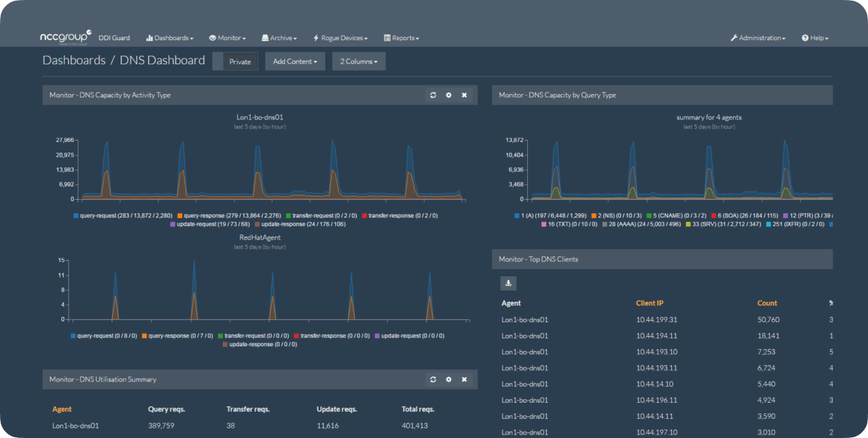Expand the Add Content dropdown

[294, 61]
